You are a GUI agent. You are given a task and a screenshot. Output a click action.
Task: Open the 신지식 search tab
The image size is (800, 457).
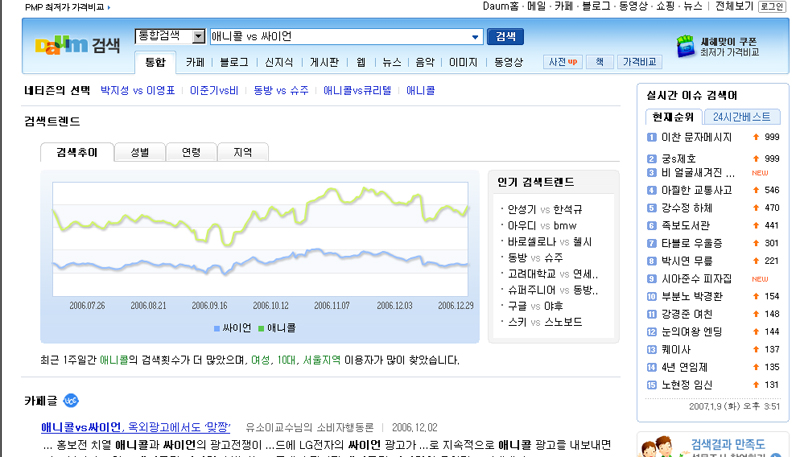click(279, 62)
